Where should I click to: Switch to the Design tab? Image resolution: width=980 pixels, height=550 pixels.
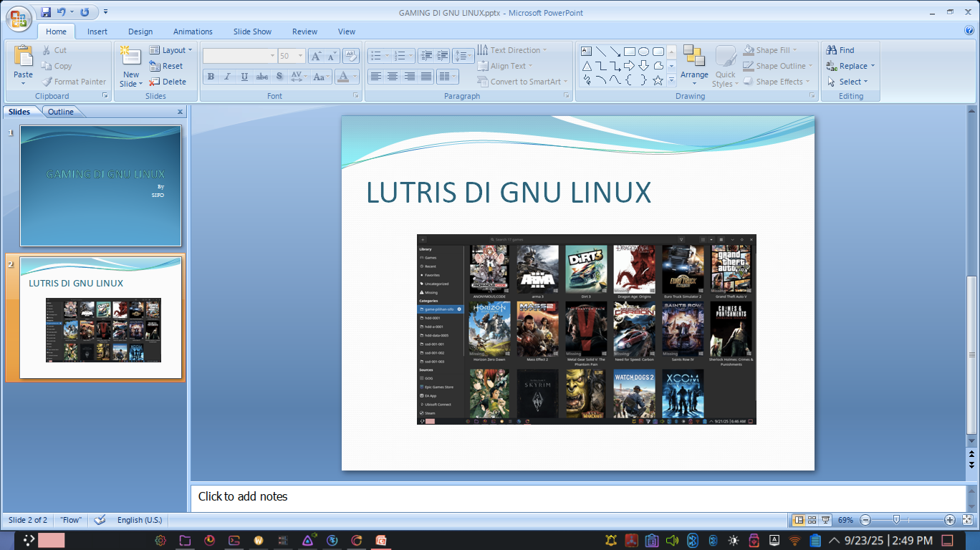click(x=140, y=32)
